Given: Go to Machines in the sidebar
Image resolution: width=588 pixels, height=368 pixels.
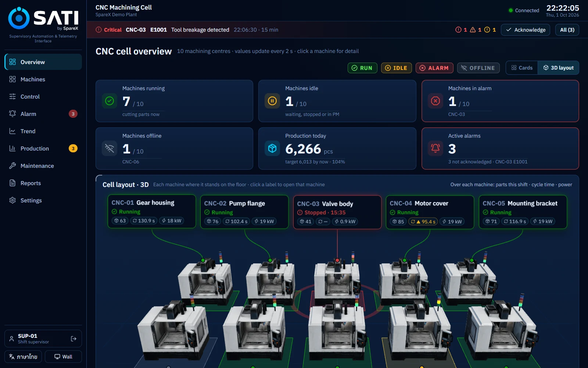Looking at the screenshot, I should pyautogui.click(x=43, y=79).
